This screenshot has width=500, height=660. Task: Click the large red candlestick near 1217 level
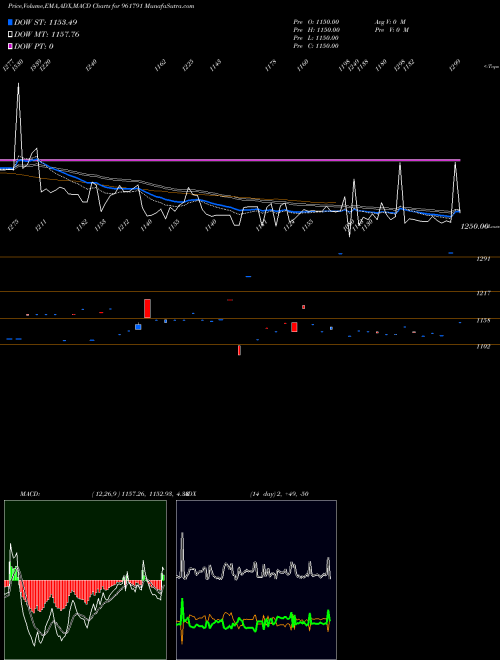coord(147,309)
